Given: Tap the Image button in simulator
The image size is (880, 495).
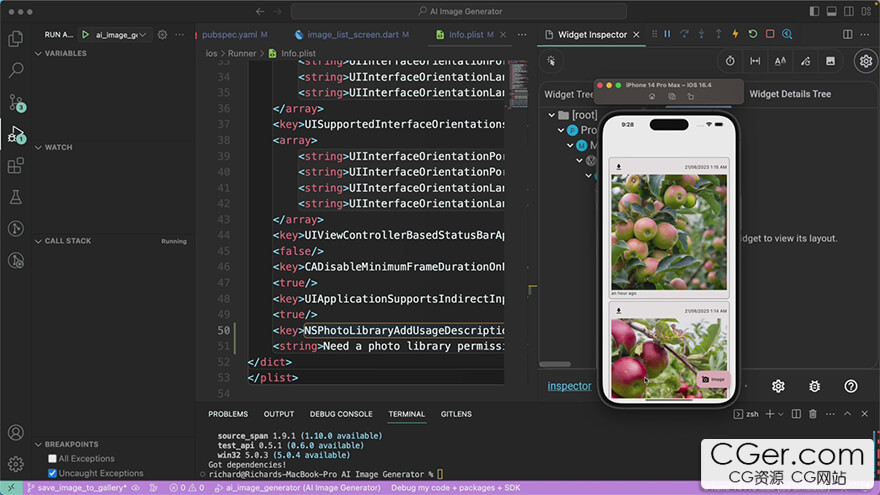Looking at the screenshot, I should click(714, 380).
